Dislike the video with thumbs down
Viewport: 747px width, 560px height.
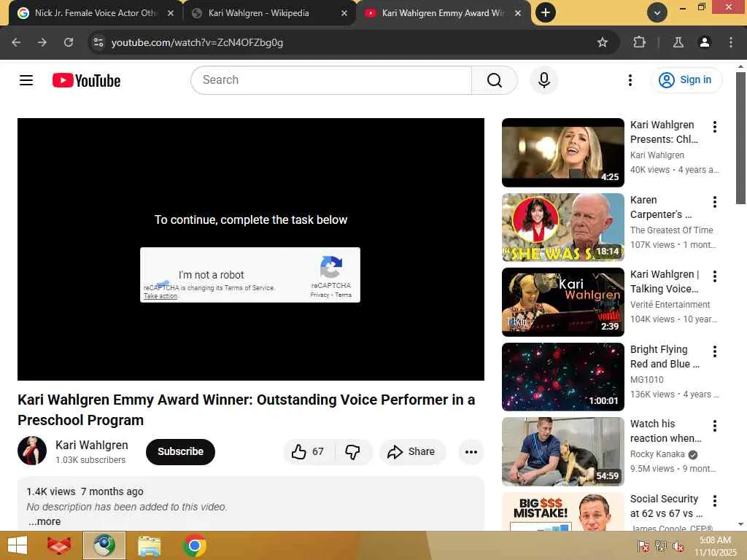353,451
